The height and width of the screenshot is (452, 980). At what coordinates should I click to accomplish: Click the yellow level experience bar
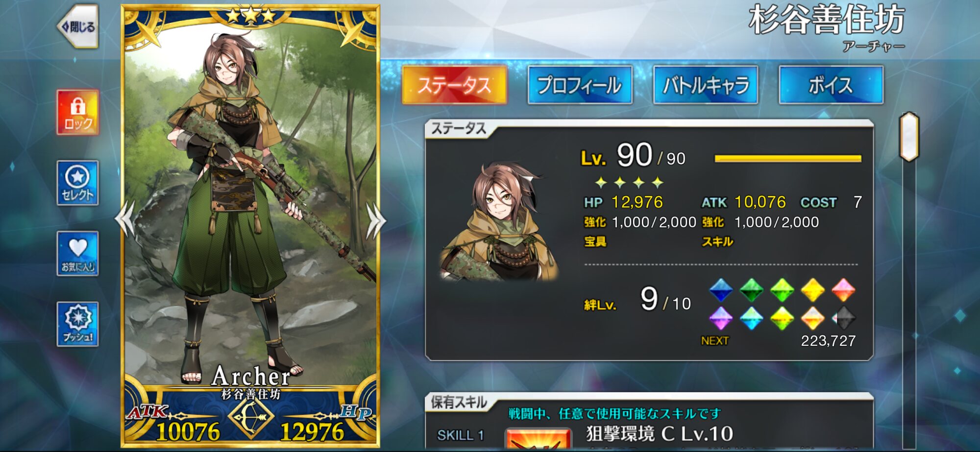coord(788,158)
